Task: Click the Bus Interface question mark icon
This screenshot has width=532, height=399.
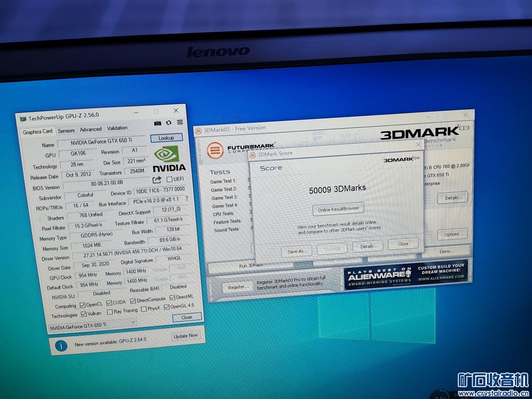Action: pyautogui.click(x=187, y=199)
